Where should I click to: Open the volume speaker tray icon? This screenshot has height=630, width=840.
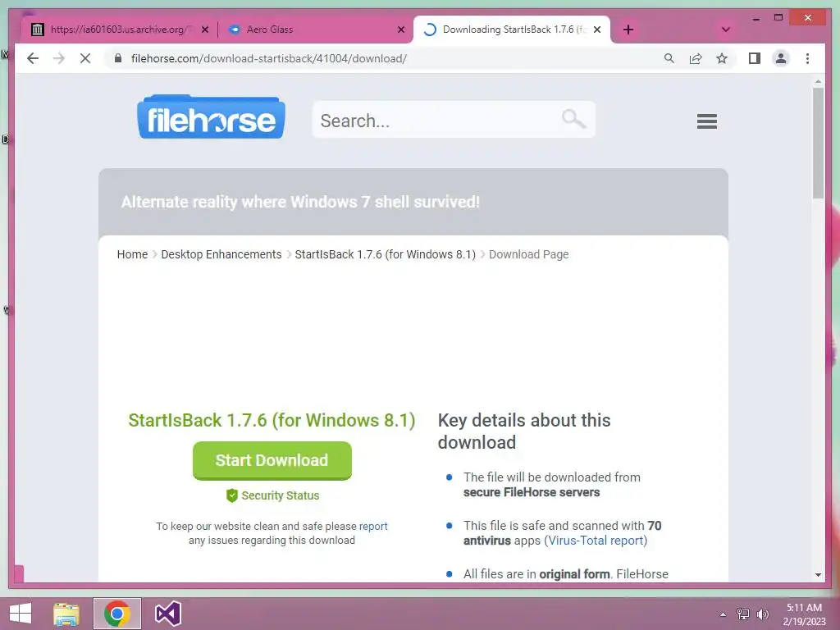click(x=762, y=614)
